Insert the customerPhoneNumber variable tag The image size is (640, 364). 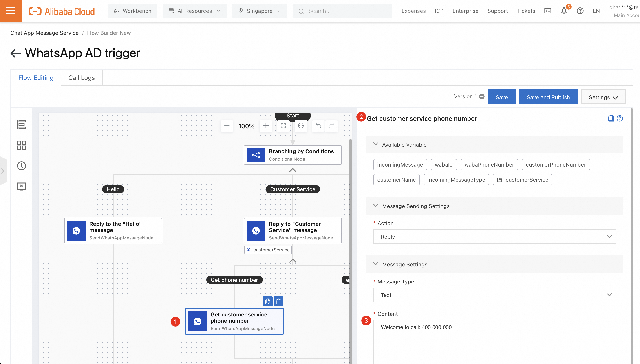point(556,164)
